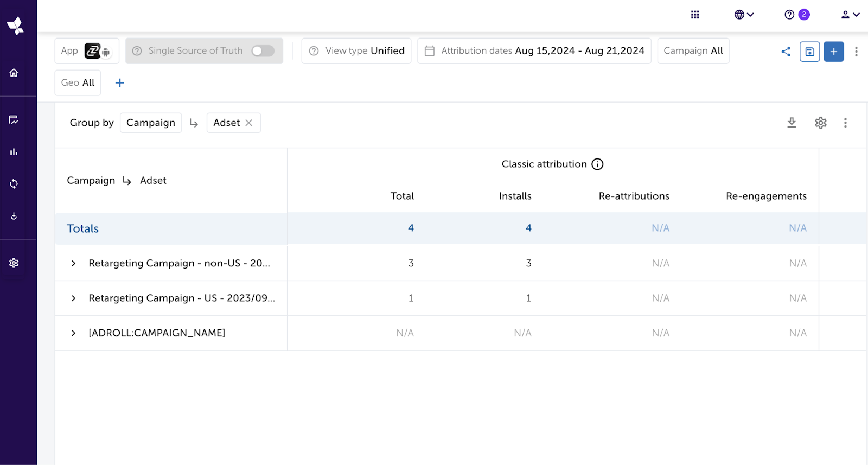Image resolution: width=868 pixels, height=465 pixels.
Task: Open the bar chart analytics sidebar icon
Action: click(14, 152)
